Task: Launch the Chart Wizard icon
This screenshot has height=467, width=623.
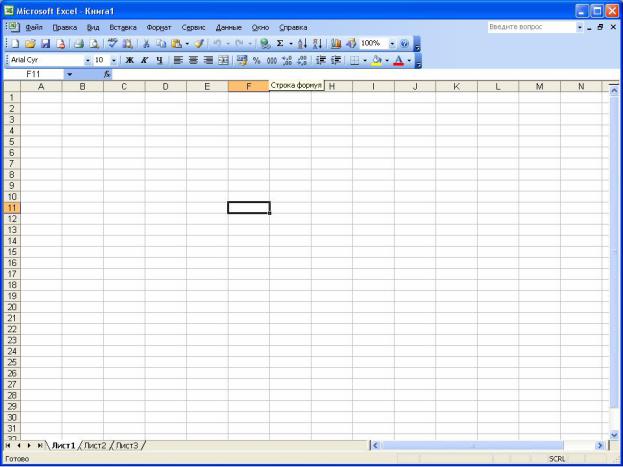Action: [x=336, y=44]
